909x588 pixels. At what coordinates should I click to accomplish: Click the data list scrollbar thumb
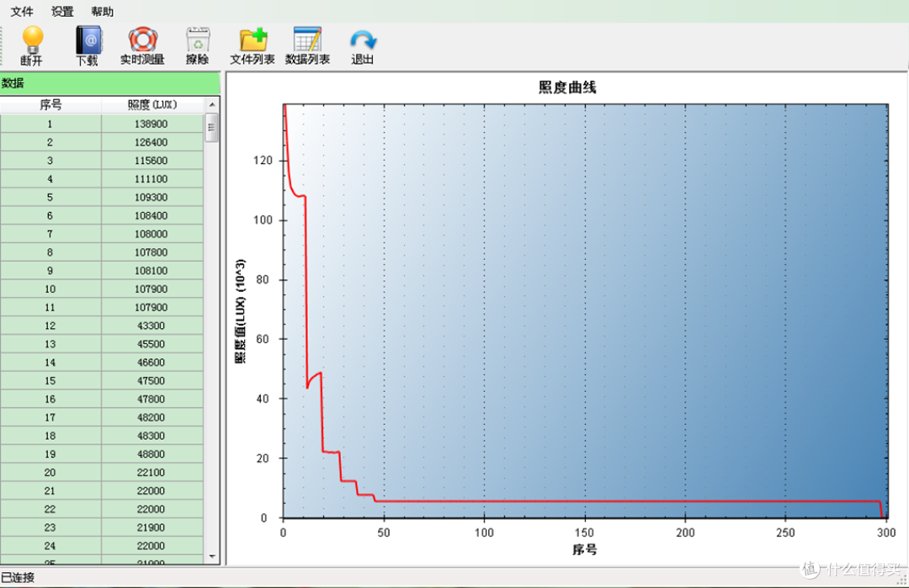[212, 128]
